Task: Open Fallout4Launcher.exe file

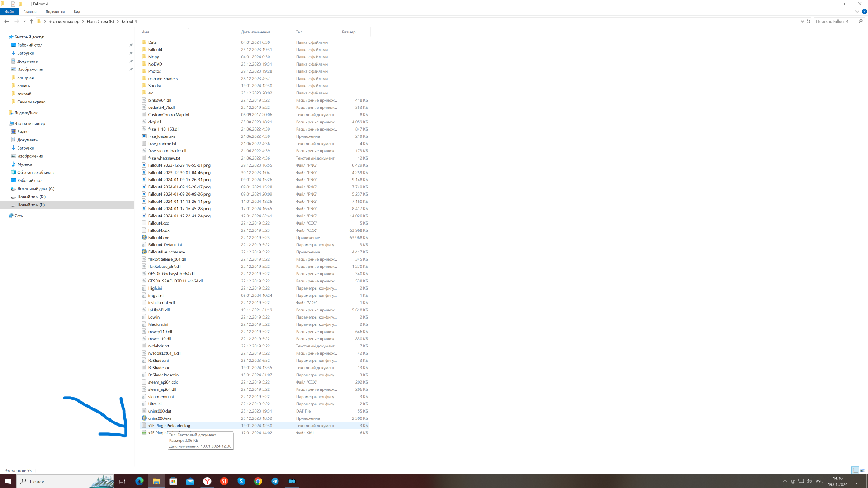Action: (x=166, y=252)
